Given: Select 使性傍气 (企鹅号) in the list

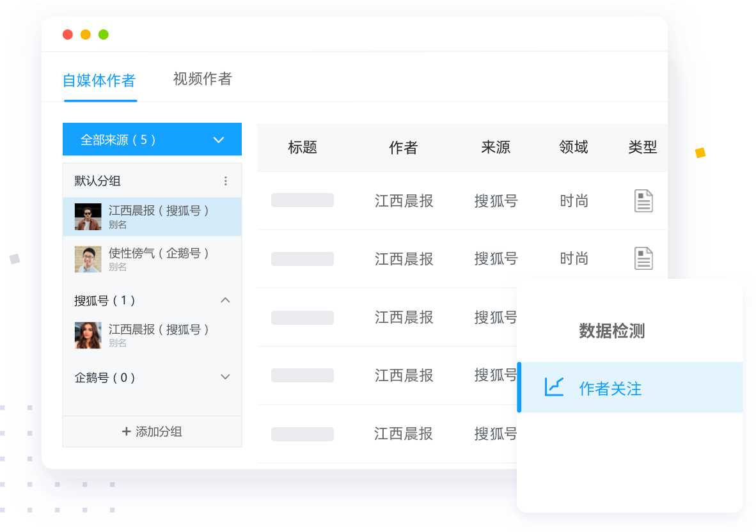Looking at the screenshot, I should 159,254.
